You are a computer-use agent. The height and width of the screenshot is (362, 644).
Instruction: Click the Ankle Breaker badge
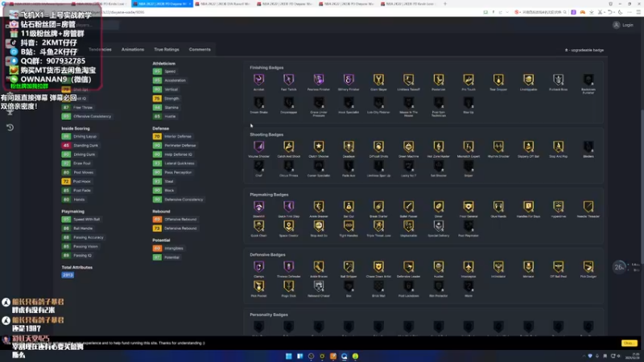(x=319, y=206)
